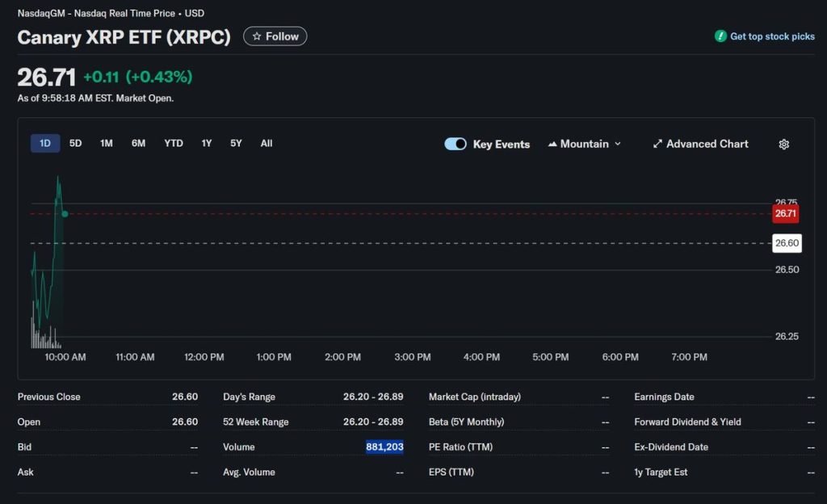Click the Canary XRP ETF (XRPC) title
Viewport: 827px width, 504px height.
pyautogui.click(x=124, y=37)
